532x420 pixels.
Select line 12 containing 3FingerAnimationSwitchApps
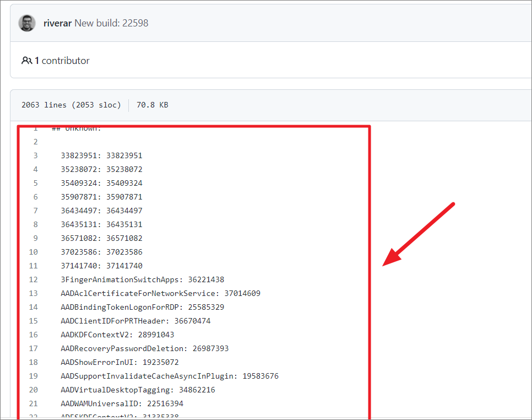pos(33,279)
